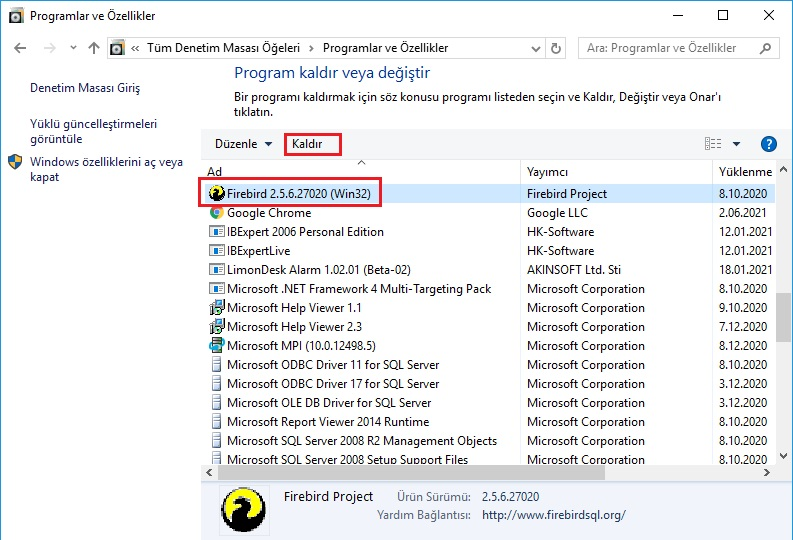The image size is (793, 540).
Task: Click the 18.01.2021 install date cell
Action: tap(745, 269)
